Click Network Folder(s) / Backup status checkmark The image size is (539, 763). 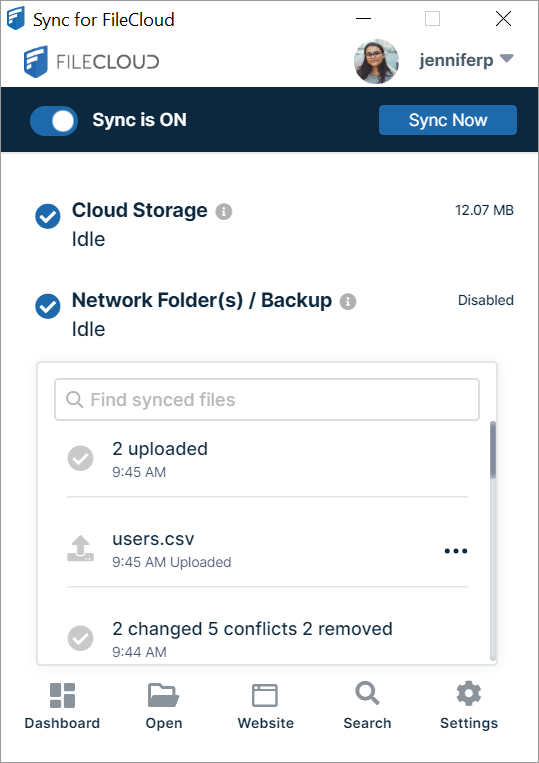(x=48, y=306)
